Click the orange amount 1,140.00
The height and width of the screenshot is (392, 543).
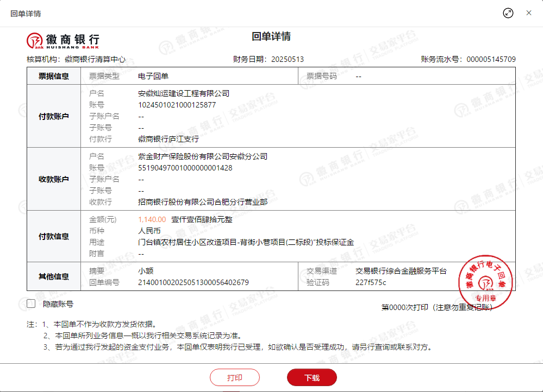152,219
